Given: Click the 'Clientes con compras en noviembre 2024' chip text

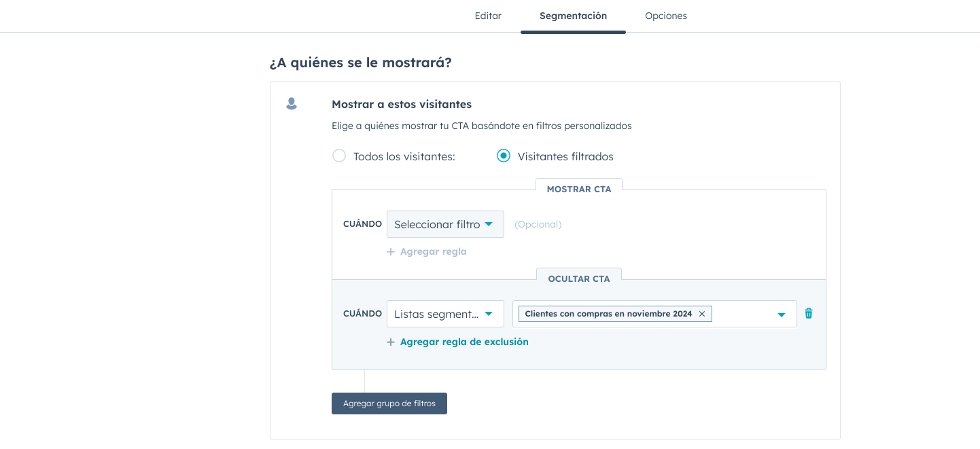Looking at the screenshot, I should point(608,314).
